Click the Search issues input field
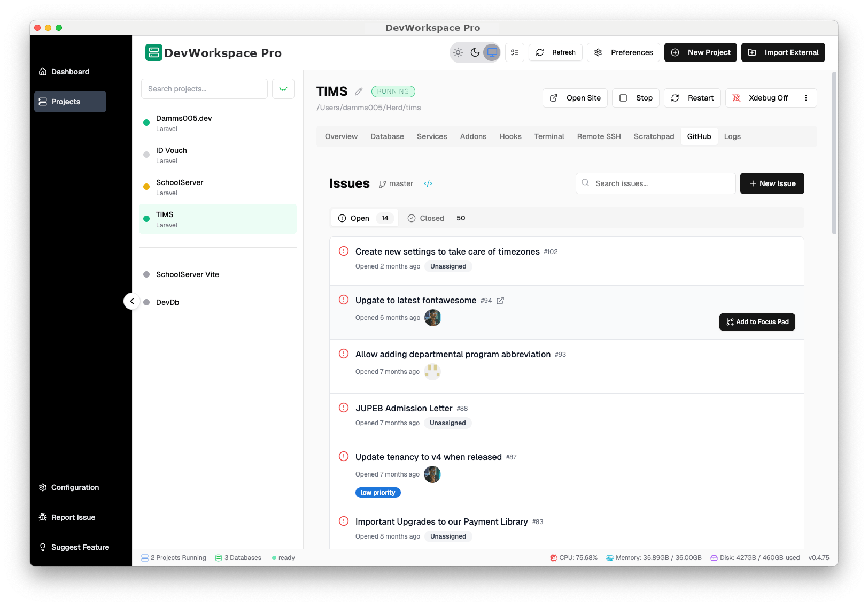 (655, 183)
